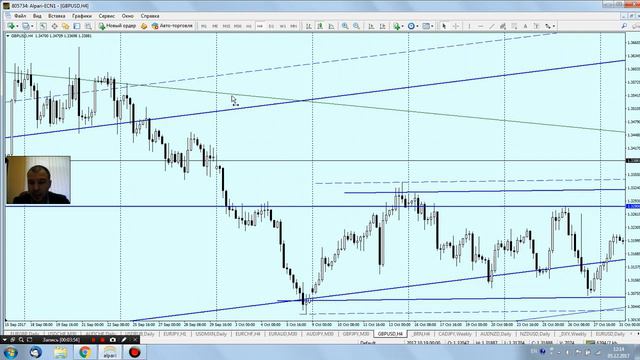Expand the indicators dropdown arrow
Viewport: 640px width, 360px height.
402,26
